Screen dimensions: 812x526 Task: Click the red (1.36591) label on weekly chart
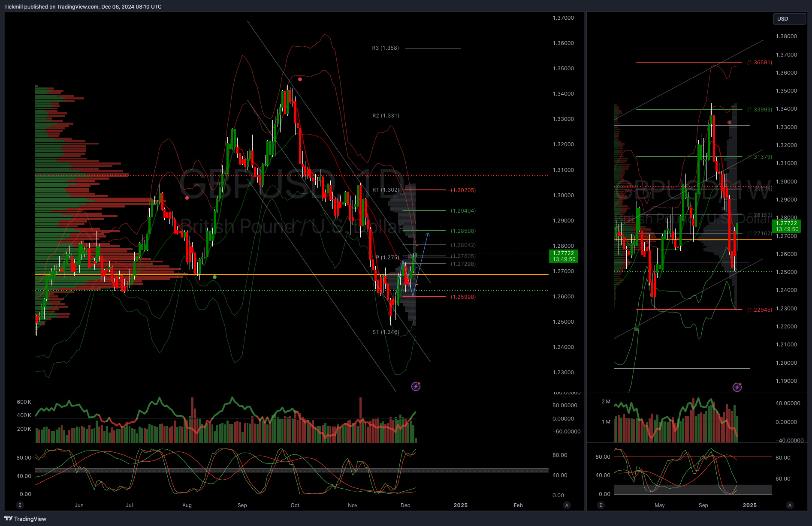coord(759,63)
